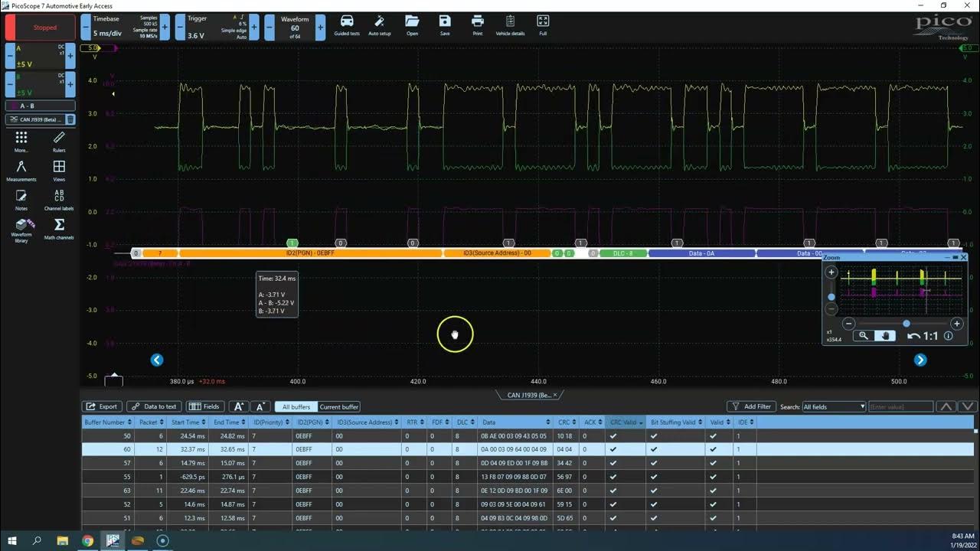Export the decoded data

[102, 406]
